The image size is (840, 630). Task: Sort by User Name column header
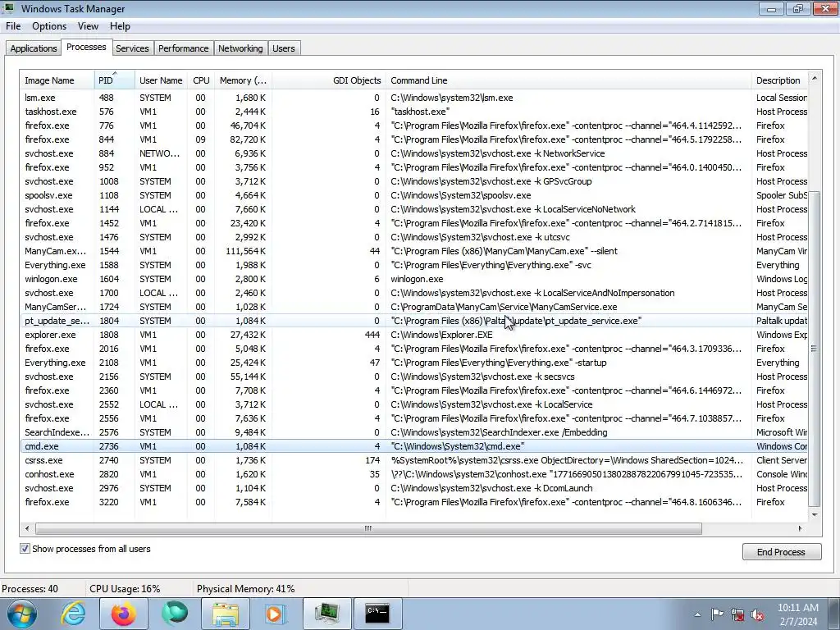161,80
